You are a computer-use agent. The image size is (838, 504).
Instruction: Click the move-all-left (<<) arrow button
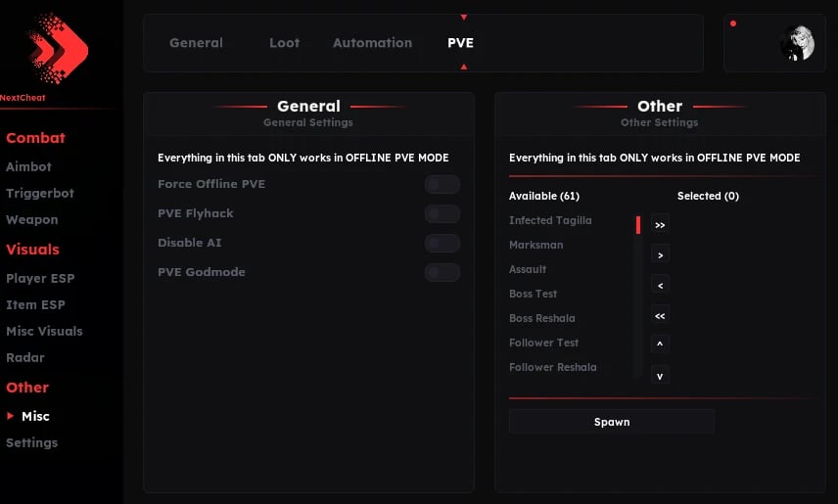[x=660, y=316]
